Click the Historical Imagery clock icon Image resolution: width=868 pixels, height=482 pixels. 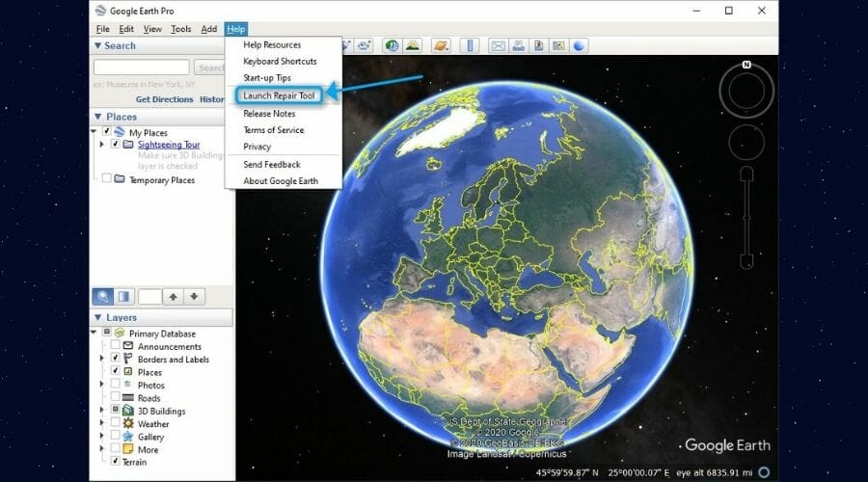(x=392, y=46)
